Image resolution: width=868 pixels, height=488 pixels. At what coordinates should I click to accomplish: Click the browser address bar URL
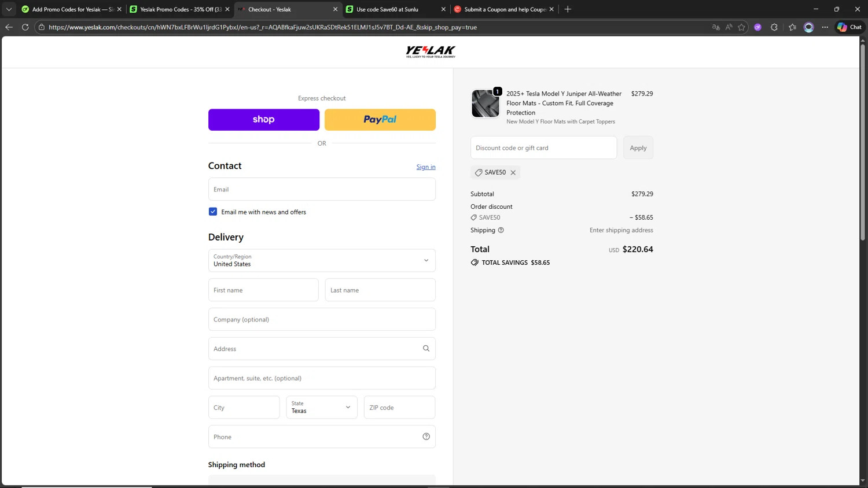point(263,27)
